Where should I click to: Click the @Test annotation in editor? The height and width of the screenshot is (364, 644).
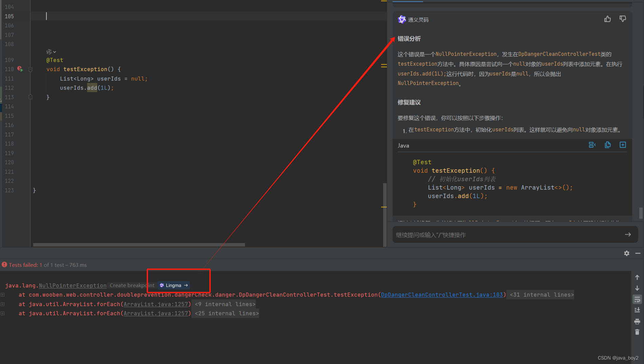[x=55, y=60]
